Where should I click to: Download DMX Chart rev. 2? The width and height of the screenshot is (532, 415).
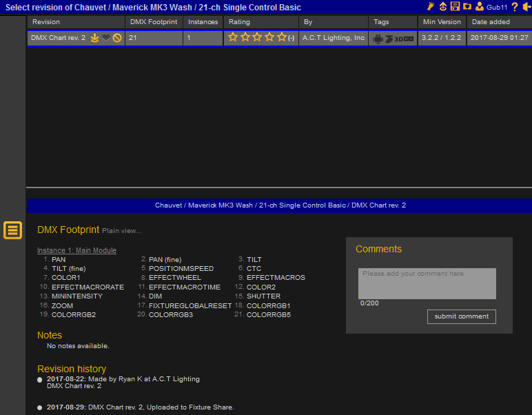(94, 38)
